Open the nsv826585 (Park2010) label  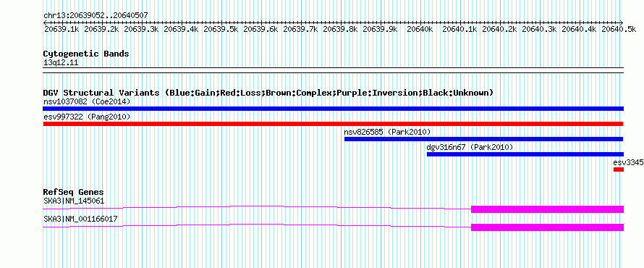click(387, 133)
